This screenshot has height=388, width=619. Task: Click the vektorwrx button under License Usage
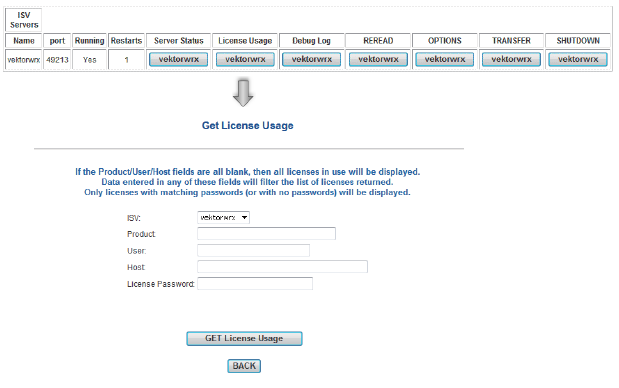coord(245,60)
